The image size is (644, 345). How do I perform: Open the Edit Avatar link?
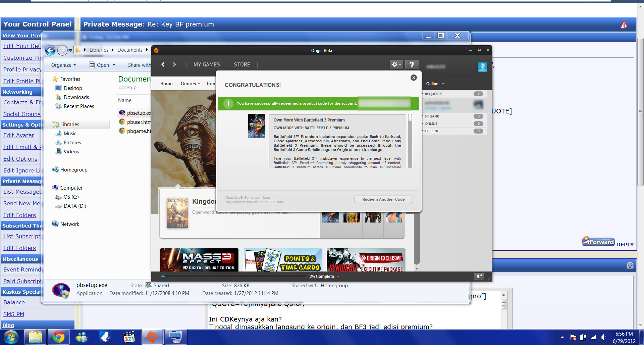point(18,135)
